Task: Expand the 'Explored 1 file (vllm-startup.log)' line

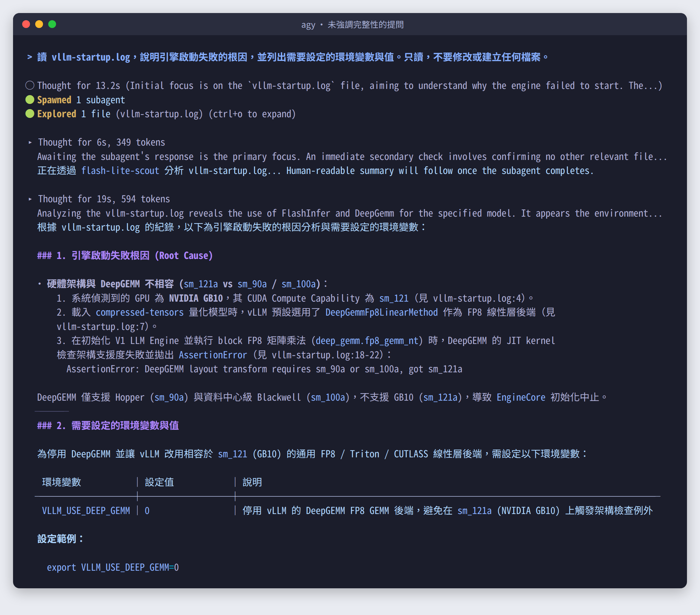Action: pyautogui.click(x=167, y=114)
